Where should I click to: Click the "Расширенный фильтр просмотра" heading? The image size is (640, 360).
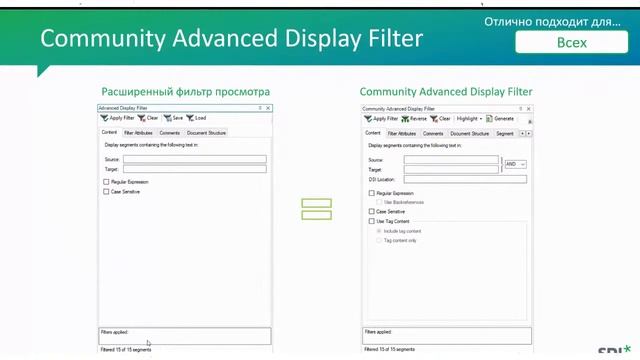tap(186, 91)
